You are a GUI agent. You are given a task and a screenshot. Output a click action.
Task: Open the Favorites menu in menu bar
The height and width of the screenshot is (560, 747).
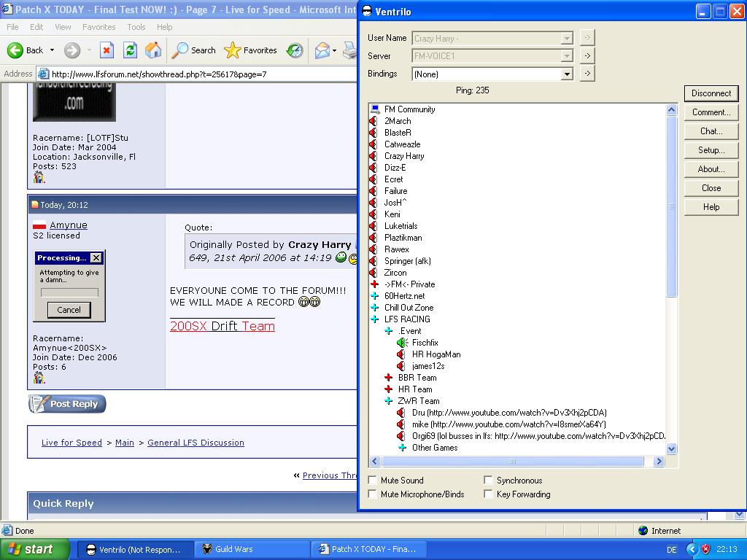pyautogui.click(x=98, y=27)
